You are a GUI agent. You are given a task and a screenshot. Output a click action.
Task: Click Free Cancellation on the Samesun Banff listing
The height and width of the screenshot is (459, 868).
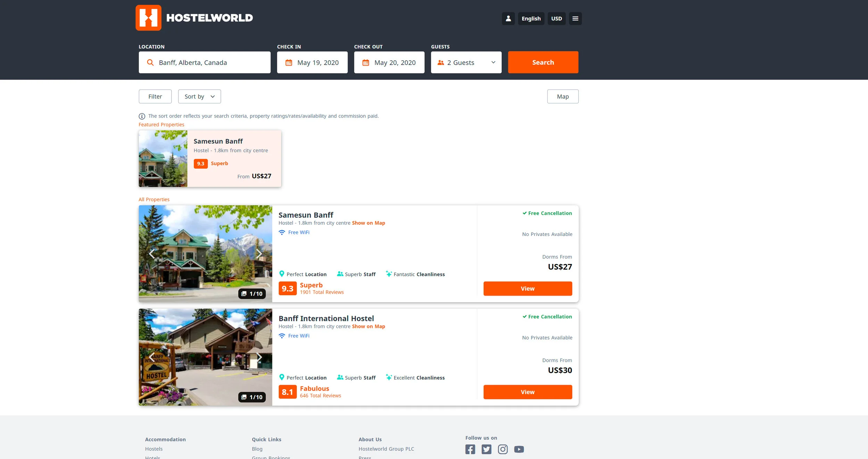(547, 213)
